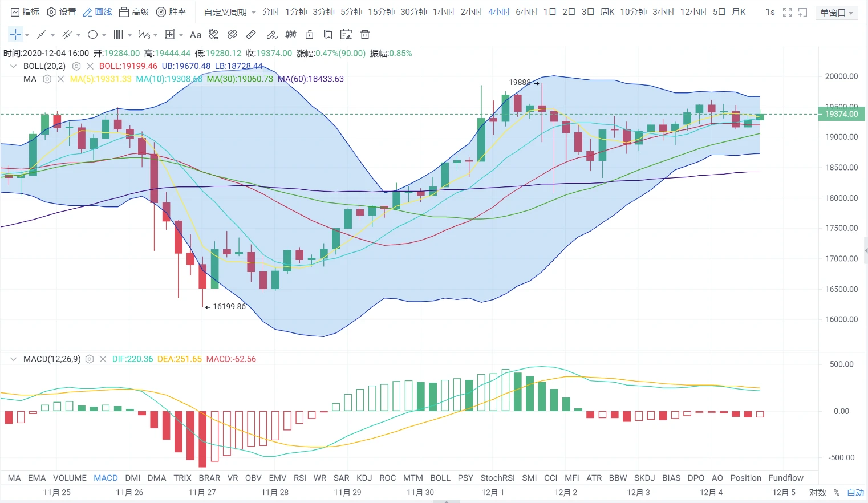Viewport: 868px width, 503px height.
Task: Click the add window frame icon
Action: coord(803,12)
